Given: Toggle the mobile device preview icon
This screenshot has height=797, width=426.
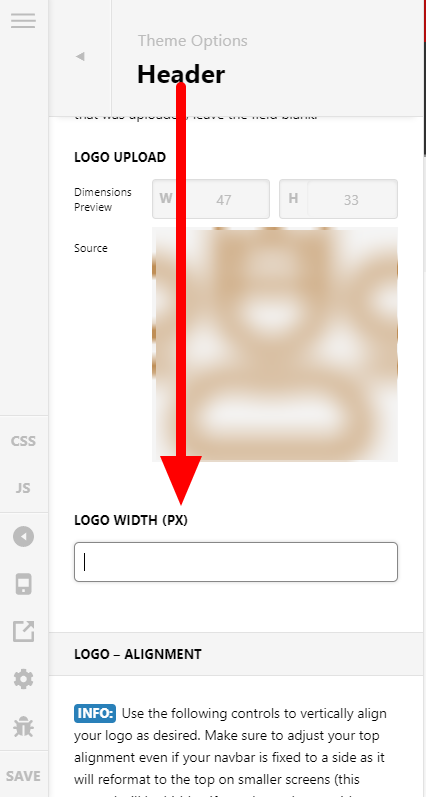Looking at the screenshot, I should pos(23,584).
